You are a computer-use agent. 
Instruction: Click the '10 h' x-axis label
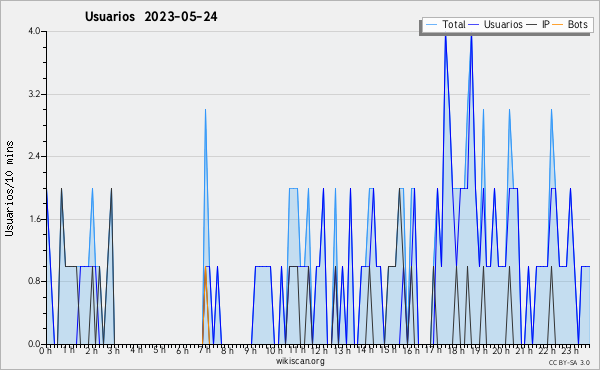[x=274, y=351]
